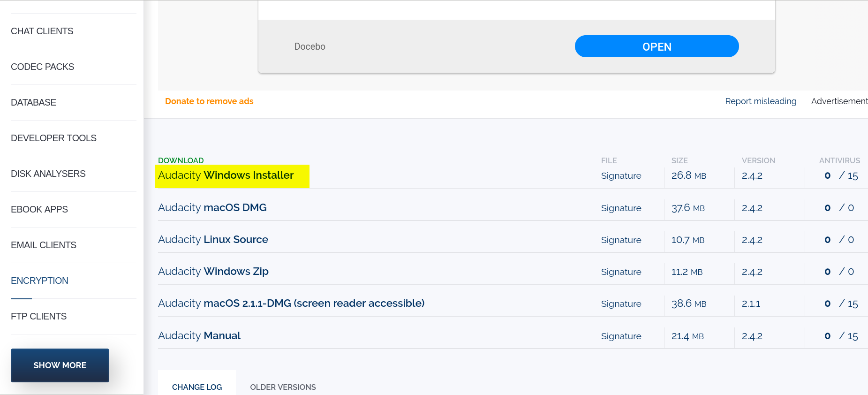View Signature for the Windows Installer file
The height and width of the screenshot is (395, 868).
621,176
